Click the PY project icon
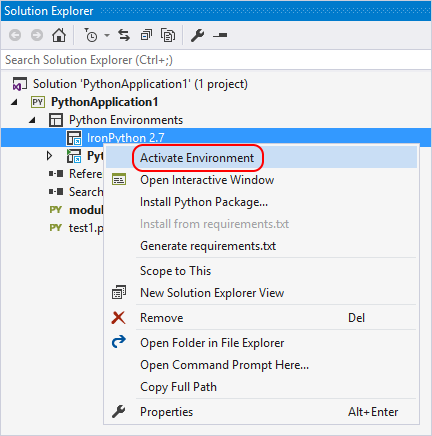The height and width of the screenshot is (436, 432). (x=38, y=102)
